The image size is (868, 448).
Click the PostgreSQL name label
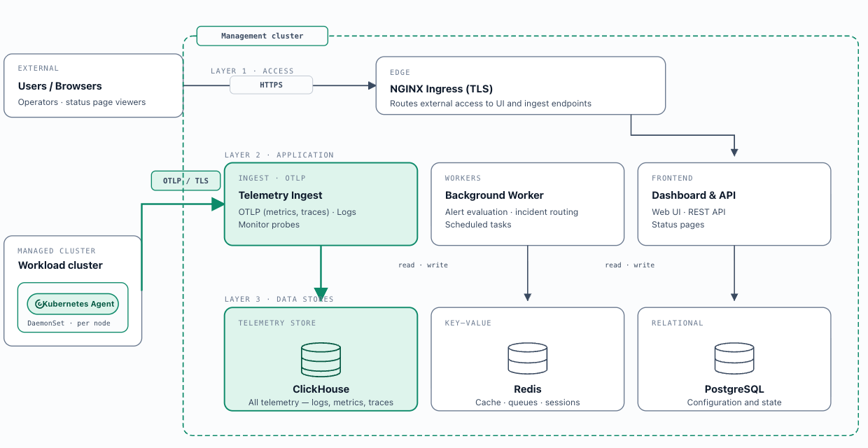pyautogui.click(x=734, y=389)
